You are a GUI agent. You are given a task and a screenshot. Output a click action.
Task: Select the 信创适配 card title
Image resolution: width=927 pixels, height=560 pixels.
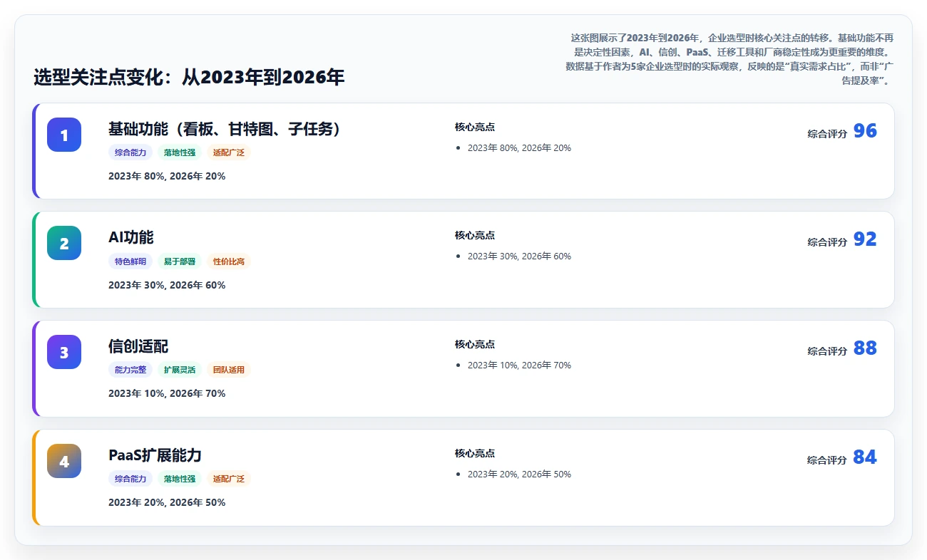[138, 346]
